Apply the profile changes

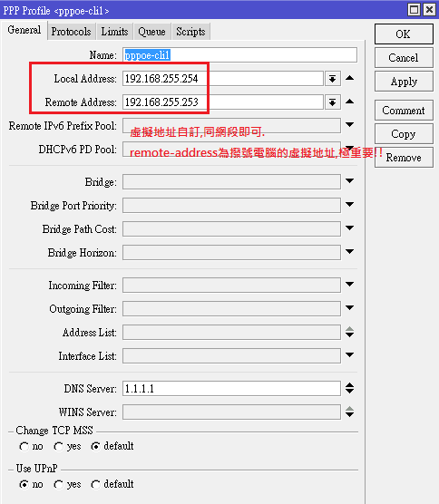pos(404,82)
